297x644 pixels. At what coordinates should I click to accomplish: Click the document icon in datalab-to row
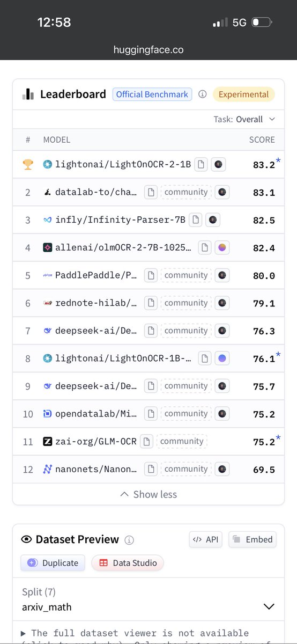coord(151,192)
